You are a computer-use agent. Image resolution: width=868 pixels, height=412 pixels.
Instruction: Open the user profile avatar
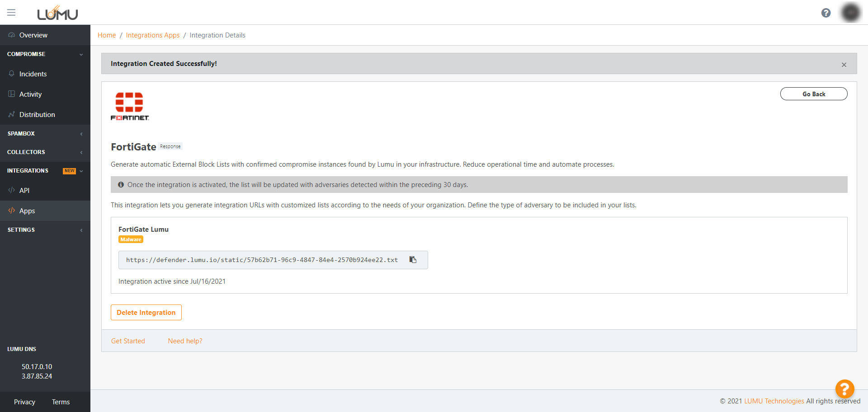[850, 13]
